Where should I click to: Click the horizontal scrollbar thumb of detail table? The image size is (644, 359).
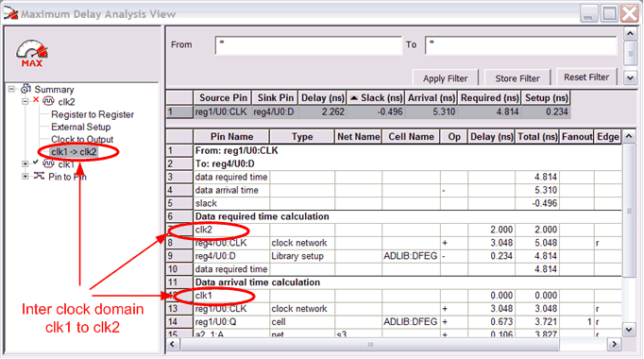(369, 344)
